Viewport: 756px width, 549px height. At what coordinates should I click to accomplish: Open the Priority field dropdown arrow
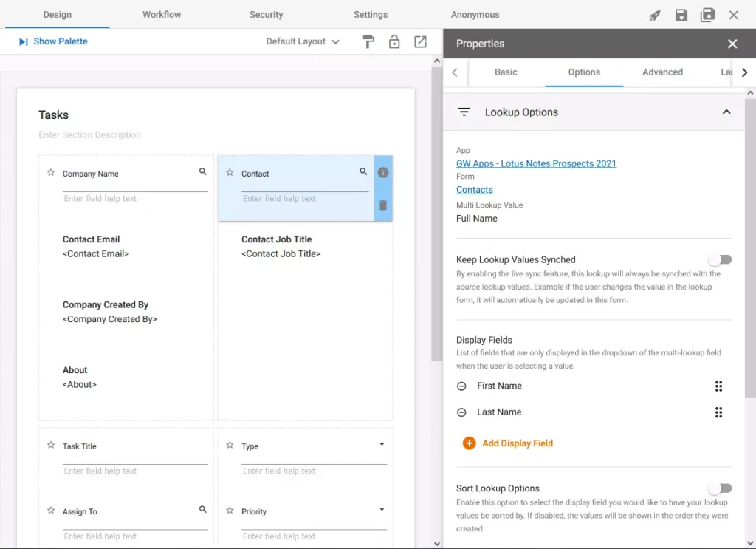click(x=382, y=509)
